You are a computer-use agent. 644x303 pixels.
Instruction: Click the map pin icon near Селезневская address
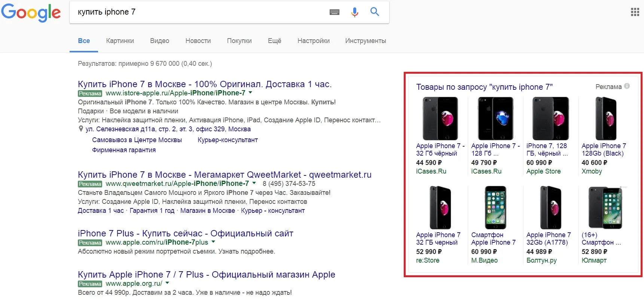pyautogui.click(x=80, y=129)
